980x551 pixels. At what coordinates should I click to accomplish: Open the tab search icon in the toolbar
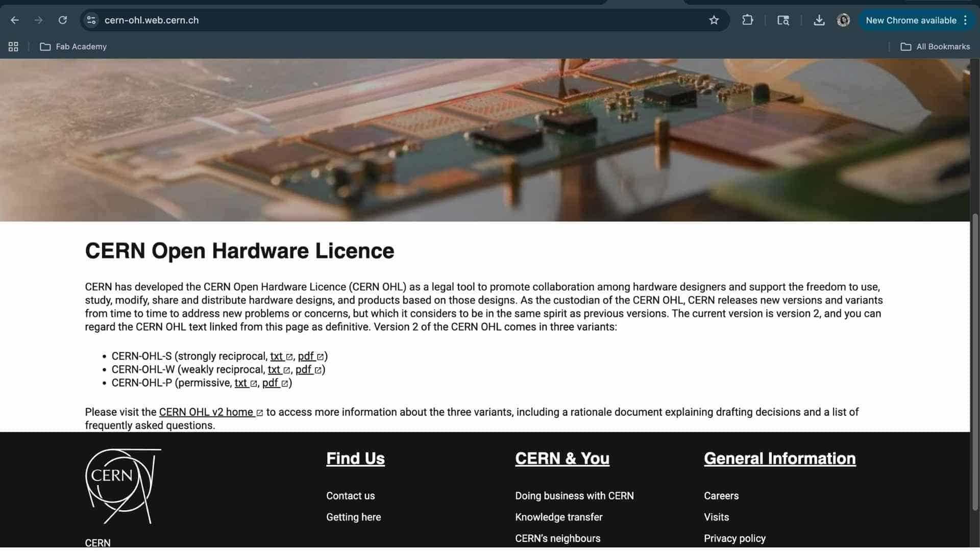click(783, 20)
